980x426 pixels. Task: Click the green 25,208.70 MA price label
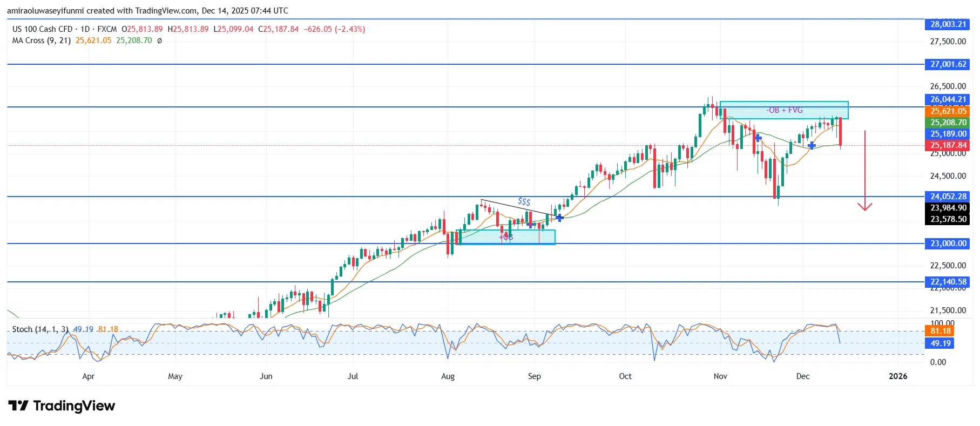[x=948, y=123]
